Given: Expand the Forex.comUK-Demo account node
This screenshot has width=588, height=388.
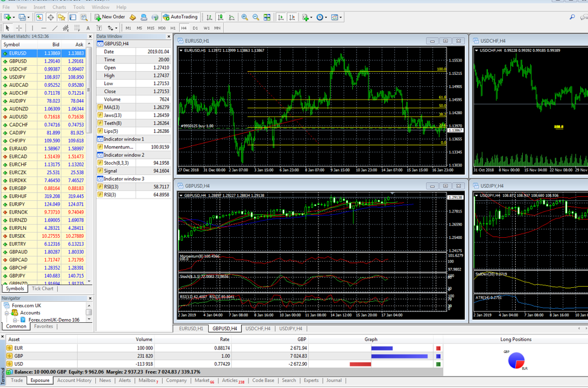Looking at the screenshot, I should click(15, 320).
